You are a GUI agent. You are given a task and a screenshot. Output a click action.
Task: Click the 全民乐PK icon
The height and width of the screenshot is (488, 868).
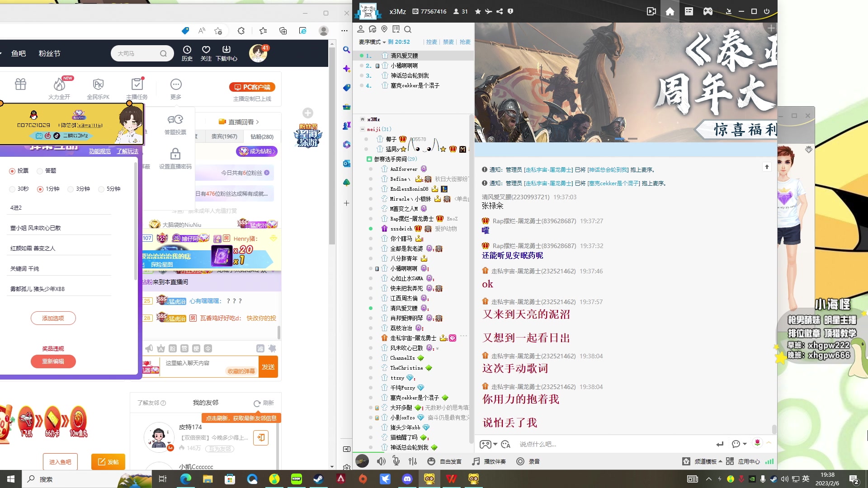click(98, 89)
